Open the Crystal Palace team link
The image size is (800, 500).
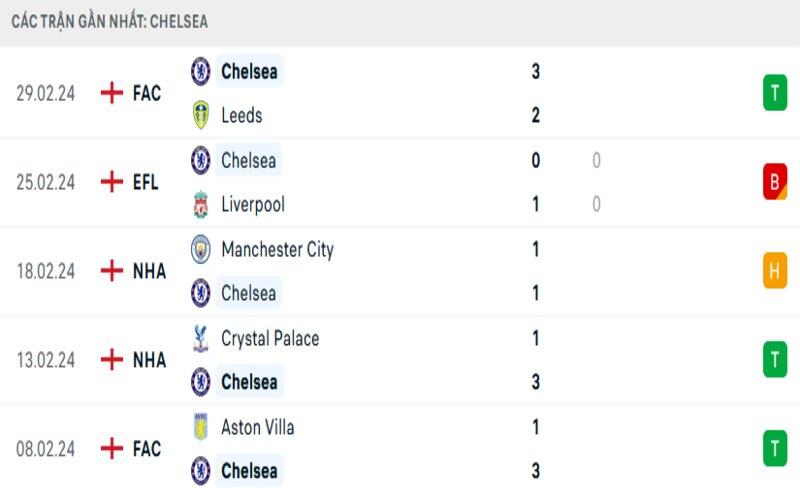tap(270, 338)
